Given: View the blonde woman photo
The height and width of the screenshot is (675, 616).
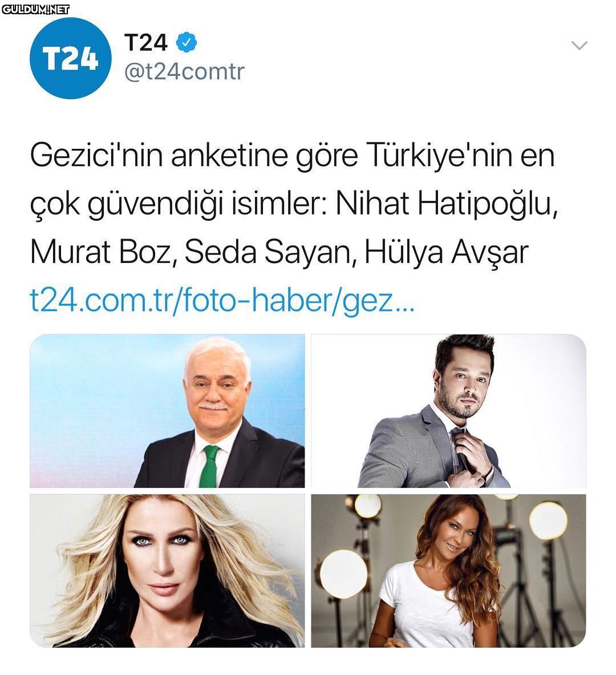Looking at the screenshot, I should 167,571.
